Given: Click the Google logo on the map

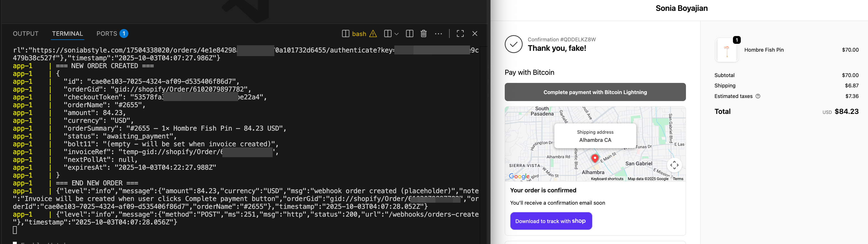Looking at the screenshot, I should (x=519, y=176).
